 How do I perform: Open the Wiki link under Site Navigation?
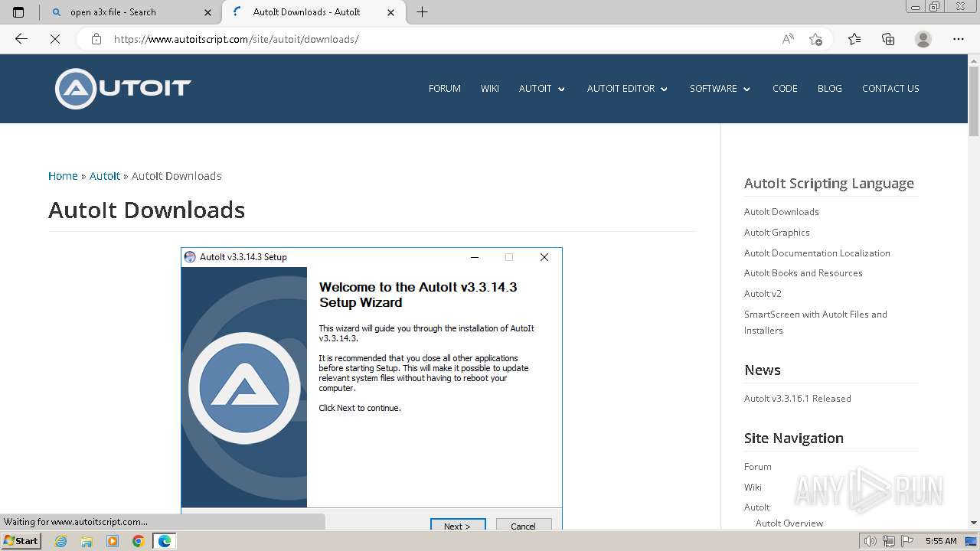(x=753, y=487)
